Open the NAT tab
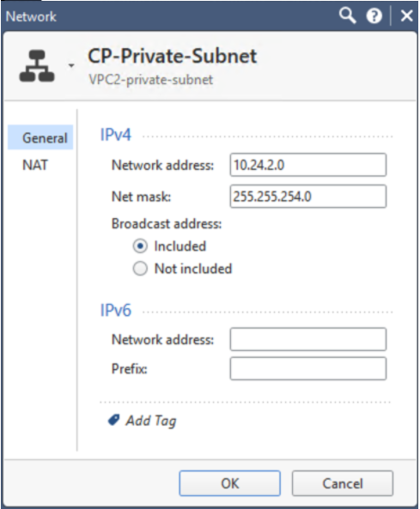 point(35,165)
